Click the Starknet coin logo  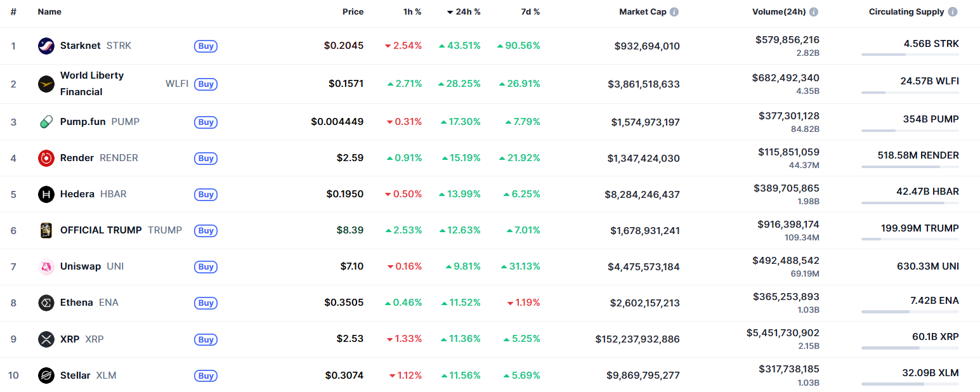pos(46,46)
